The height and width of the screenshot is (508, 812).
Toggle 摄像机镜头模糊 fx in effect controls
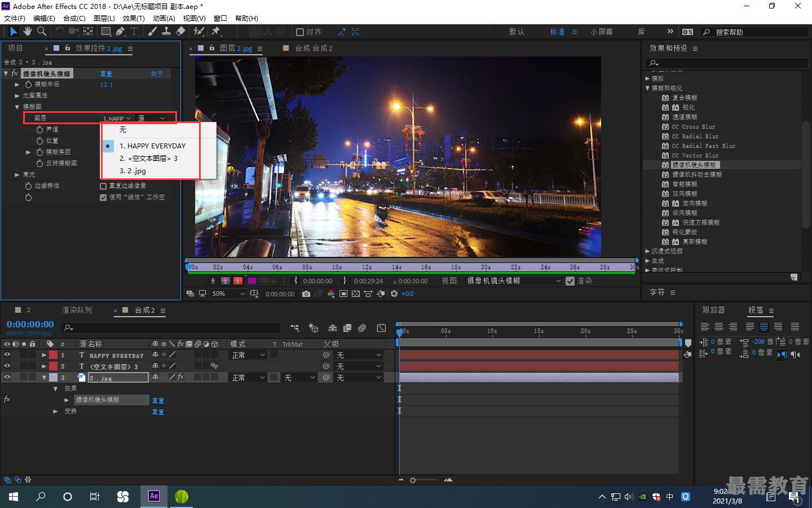pos(15,73)
